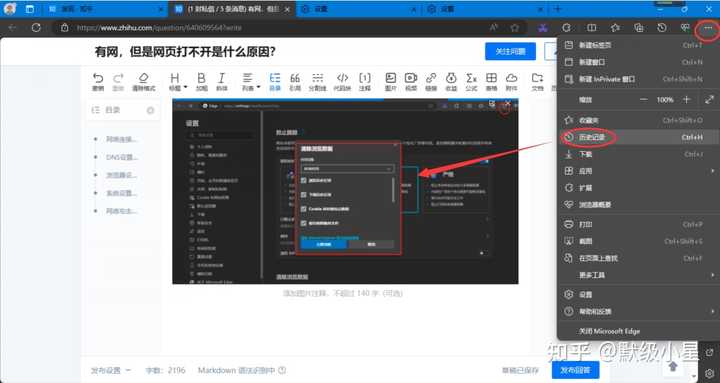Select 新建窗口 in the Edge menu
Image resolution: width=720 pixels, height=383 pixels.
[x=637, y=62]
